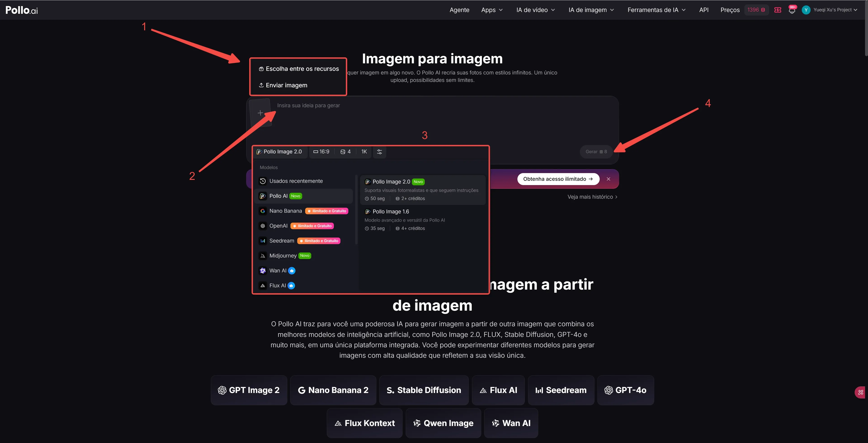This screenshot has width=868, height=443.
Task: Choose the Pollo Image 1.6 model card
Action: click(x=422, y=220)
